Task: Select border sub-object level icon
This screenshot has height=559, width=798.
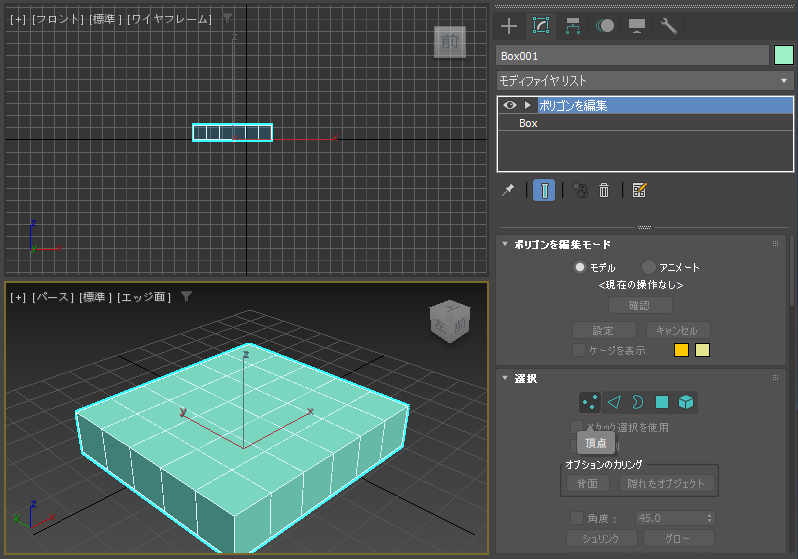Action: pyautogui.click(x=637, y=403)
